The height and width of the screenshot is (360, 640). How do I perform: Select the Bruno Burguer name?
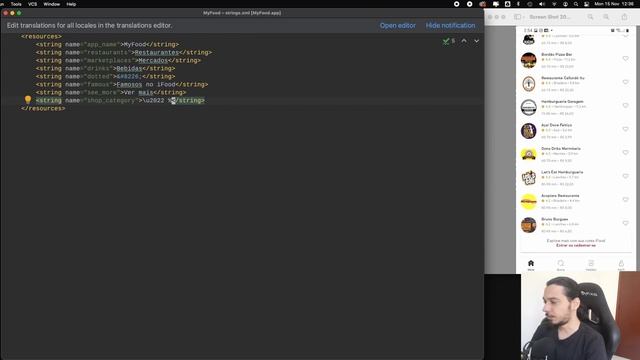(554, 219)
